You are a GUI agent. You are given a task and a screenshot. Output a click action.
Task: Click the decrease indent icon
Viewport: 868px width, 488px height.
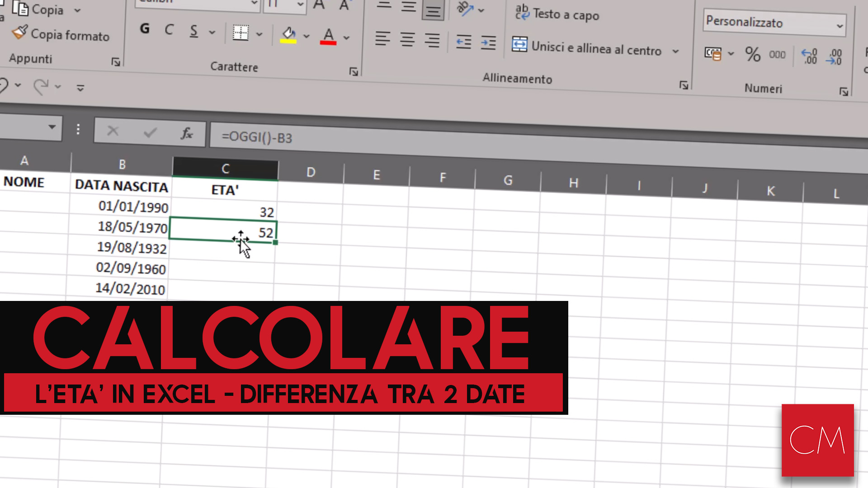[x=463, y=42]
